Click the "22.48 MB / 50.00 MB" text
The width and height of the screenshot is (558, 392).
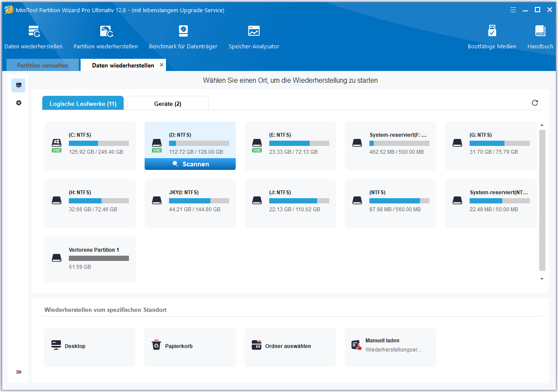click(x=494, y=210)
